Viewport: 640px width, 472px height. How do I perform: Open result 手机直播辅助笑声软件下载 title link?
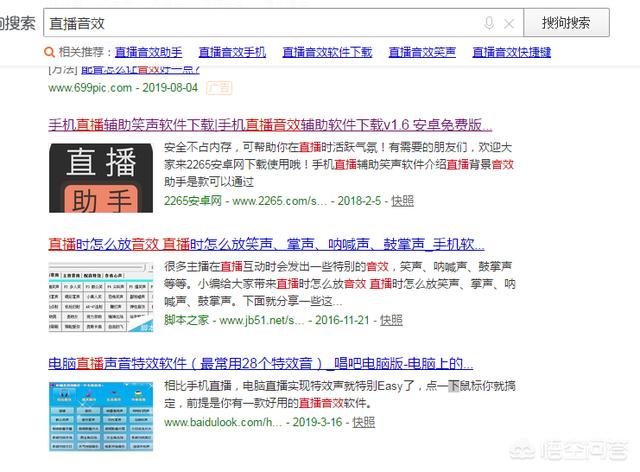[x=270, y=125]
